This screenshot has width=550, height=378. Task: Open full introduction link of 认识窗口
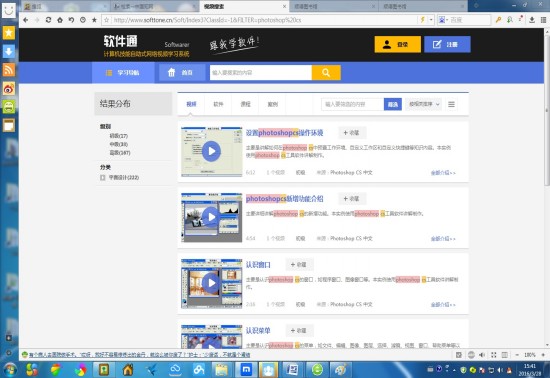pos(443,305)
